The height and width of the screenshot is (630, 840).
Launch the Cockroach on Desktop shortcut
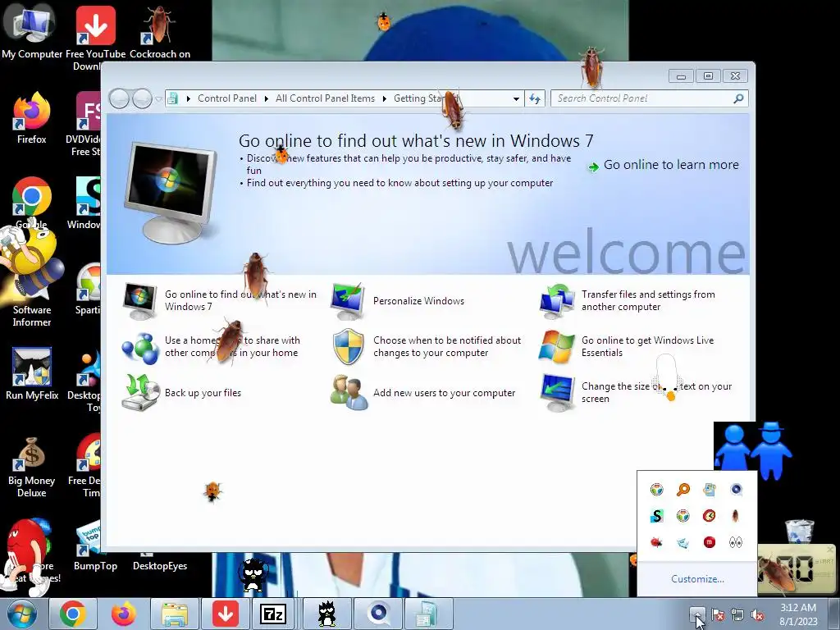tap(160, 32)
